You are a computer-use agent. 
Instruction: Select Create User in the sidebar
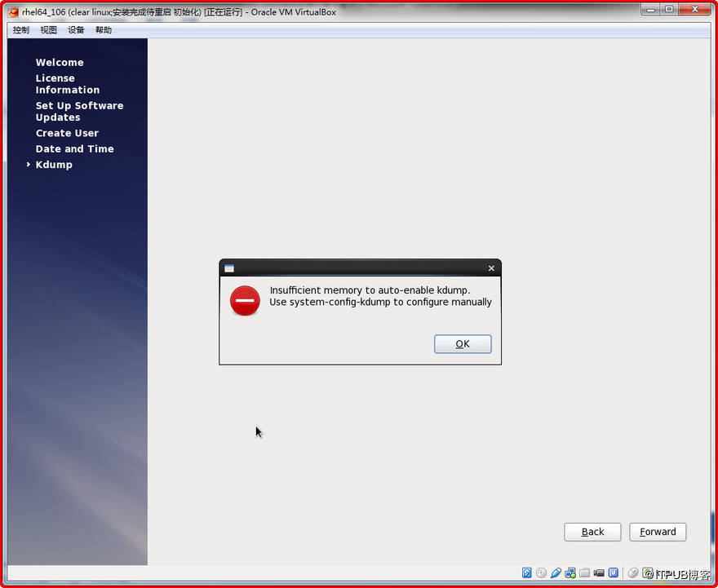(x=67, y=133)
